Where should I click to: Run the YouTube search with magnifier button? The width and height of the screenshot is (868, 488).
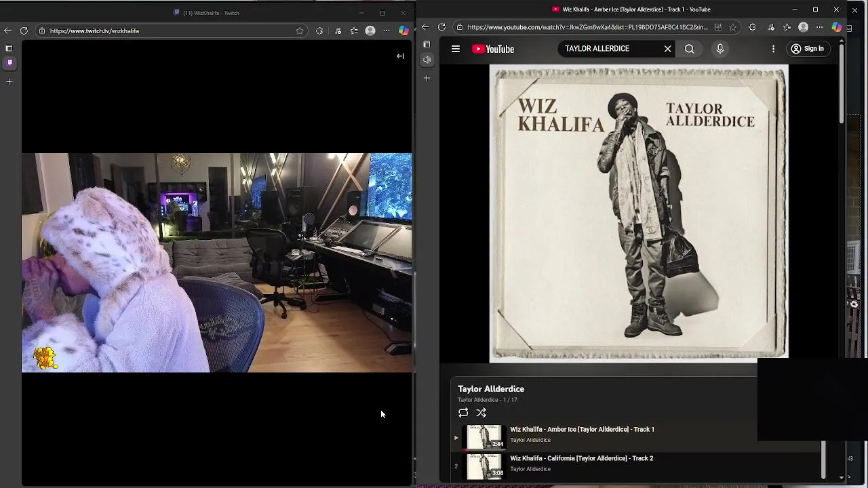coord(689,49)
